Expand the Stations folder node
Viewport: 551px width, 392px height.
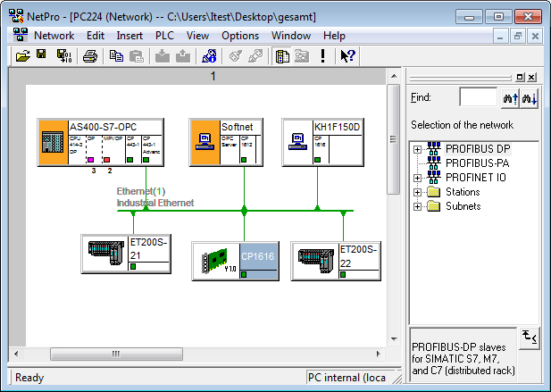(417, 191)
